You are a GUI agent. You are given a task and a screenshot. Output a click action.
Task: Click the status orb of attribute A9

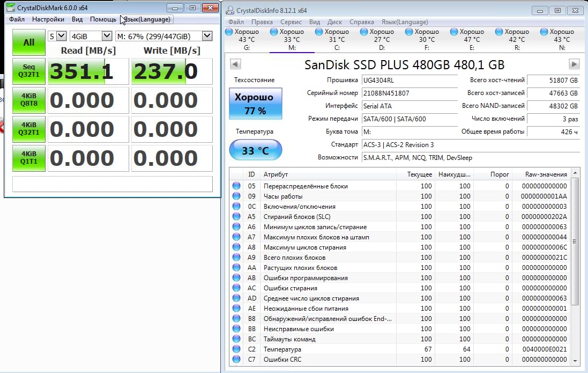point(236,257)
